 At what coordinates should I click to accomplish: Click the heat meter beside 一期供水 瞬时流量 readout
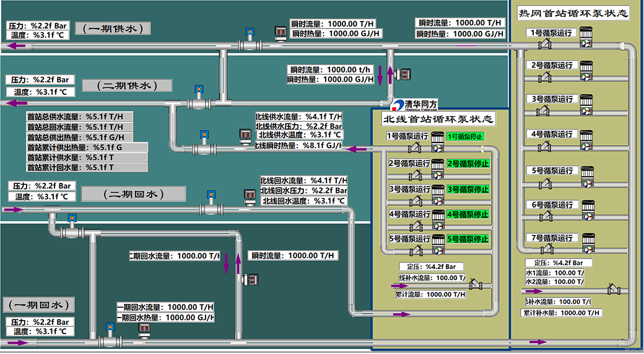pyautogui.click(x=281, y=33)
